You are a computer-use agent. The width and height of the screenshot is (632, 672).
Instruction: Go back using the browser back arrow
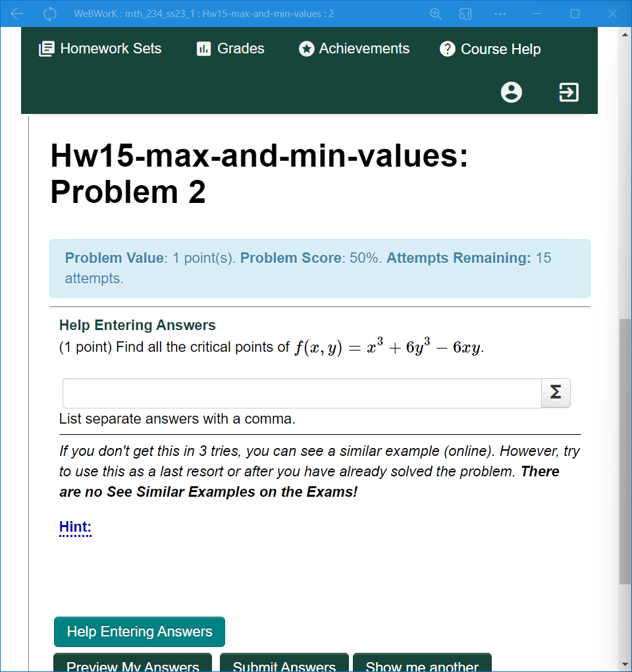click(x=17, y=13)
